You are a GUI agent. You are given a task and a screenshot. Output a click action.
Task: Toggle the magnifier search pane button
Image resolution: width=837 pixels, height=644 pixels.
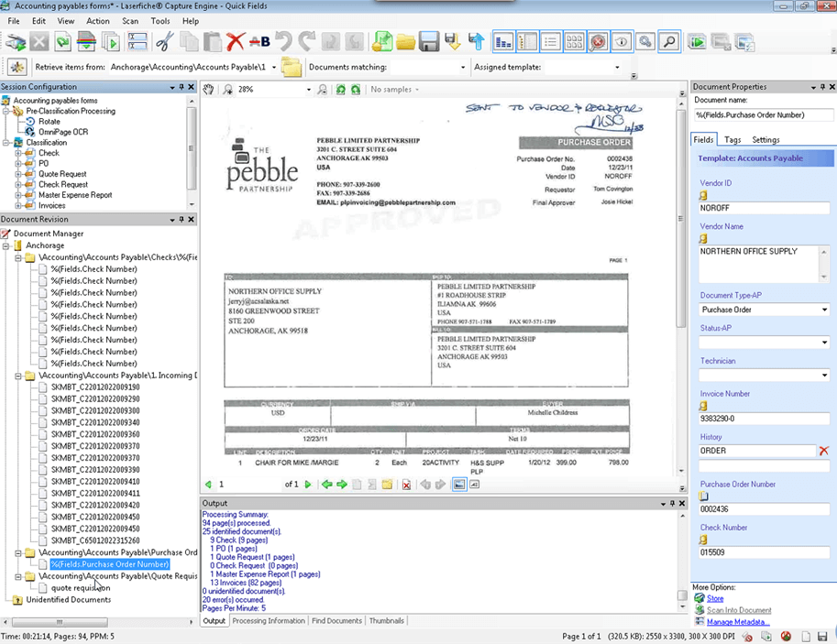tap(669, 41)
